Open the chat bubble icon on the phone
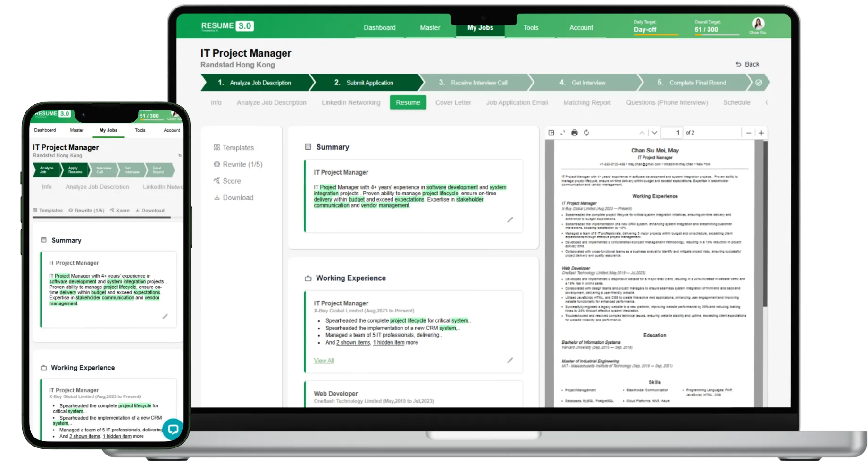Image resolution: width=868 pixels, height=472 pixels. pos(173,429)
